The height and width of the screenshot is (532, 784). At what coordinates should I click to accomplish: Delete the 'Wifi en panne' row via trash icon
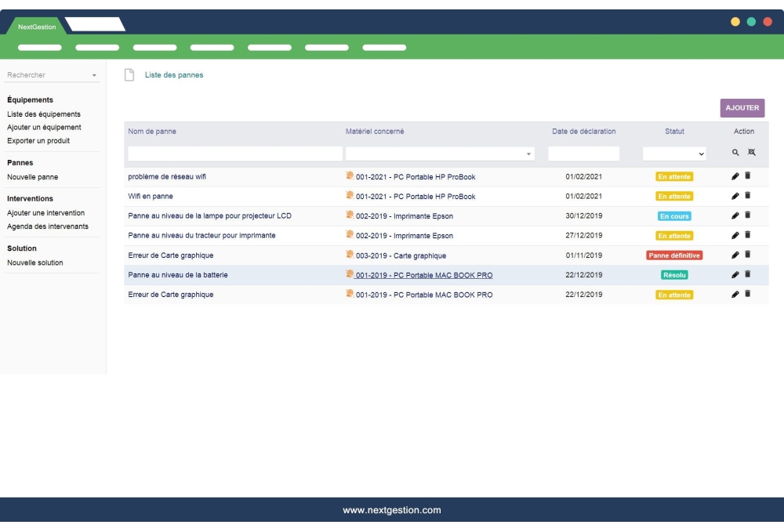[x=747, y=195]
